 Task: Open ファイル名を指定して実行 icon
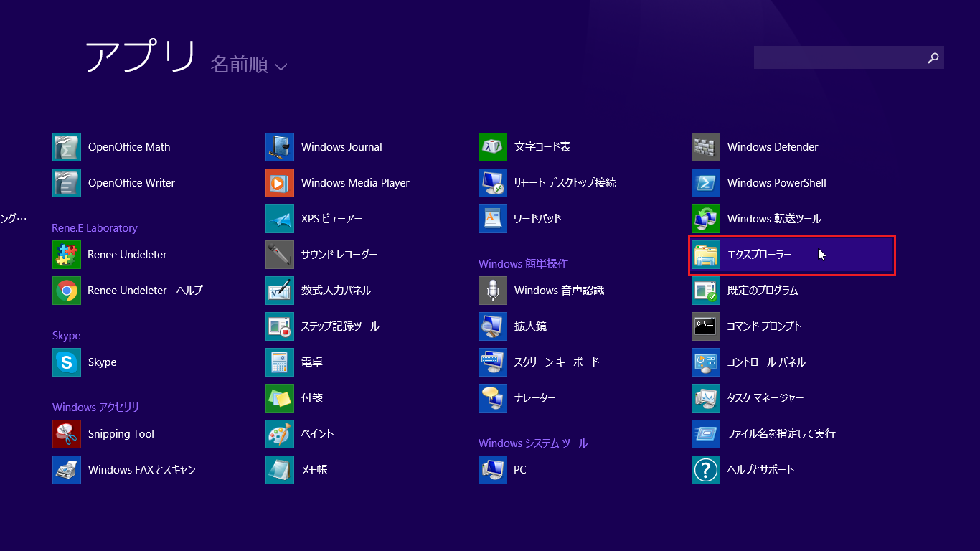pyautogui.click(x=706, y=434)
